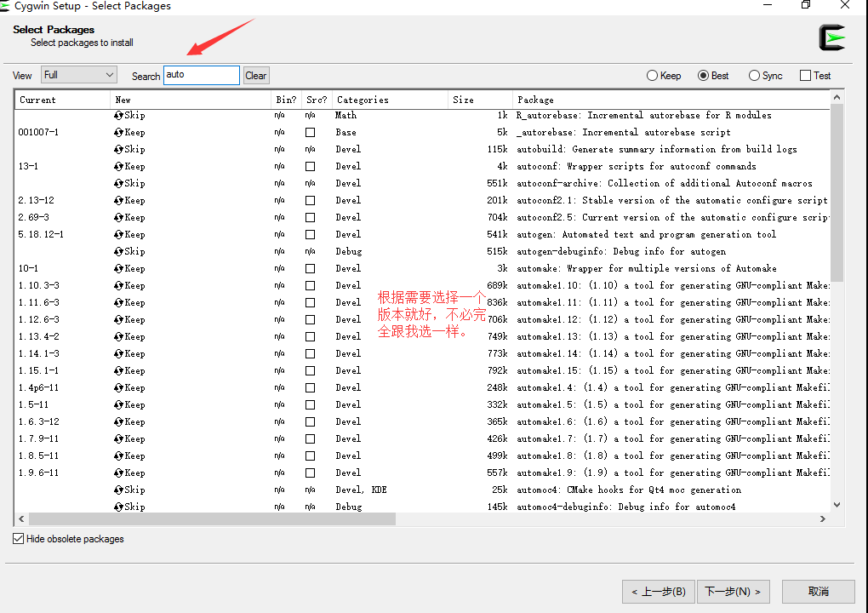868x613 pixels.
Task: Check the Src box for automake1.9
Action: click(310, 473)
